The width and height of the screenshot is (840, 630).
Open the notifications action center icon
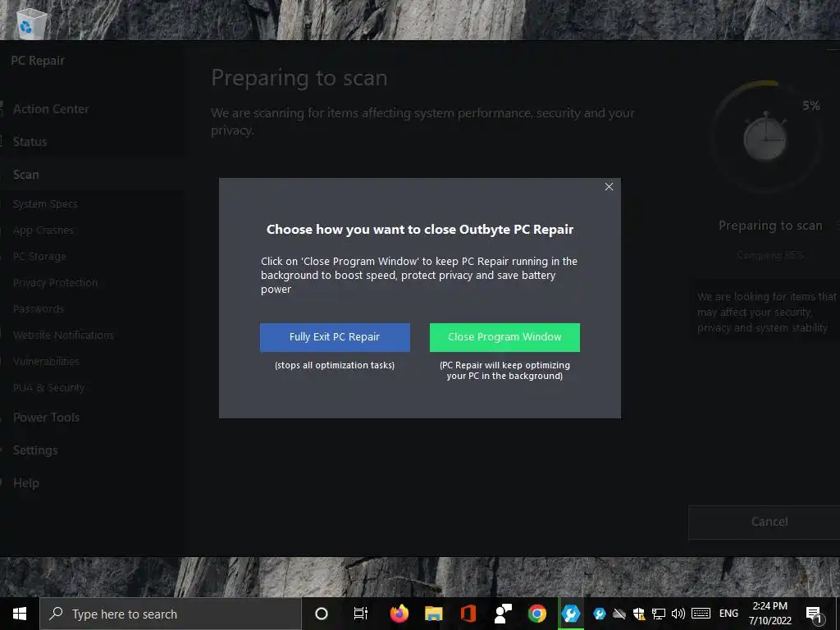coord(815,614)
